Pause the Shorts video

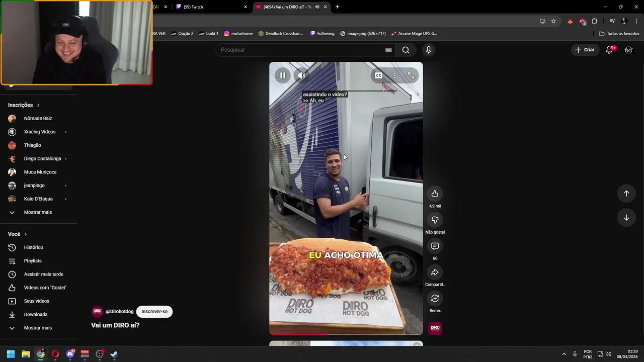[x=283, y=75]
